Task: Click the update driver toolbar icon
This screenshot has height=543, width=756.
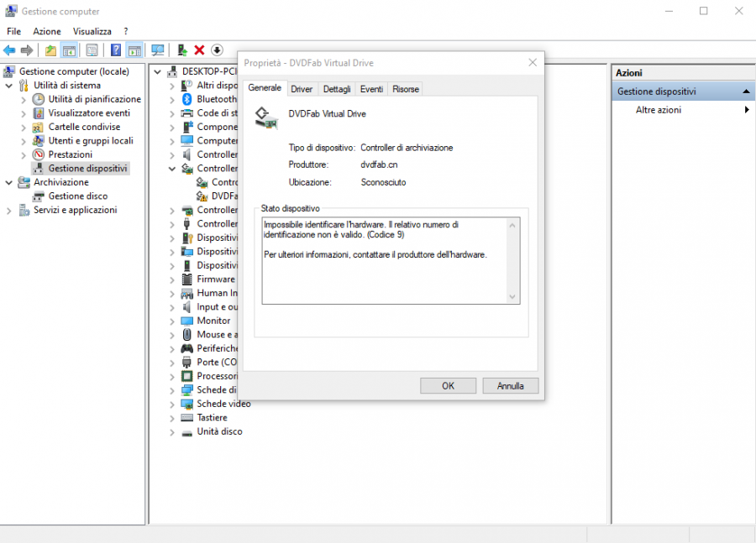Action: tap(181, 50)
